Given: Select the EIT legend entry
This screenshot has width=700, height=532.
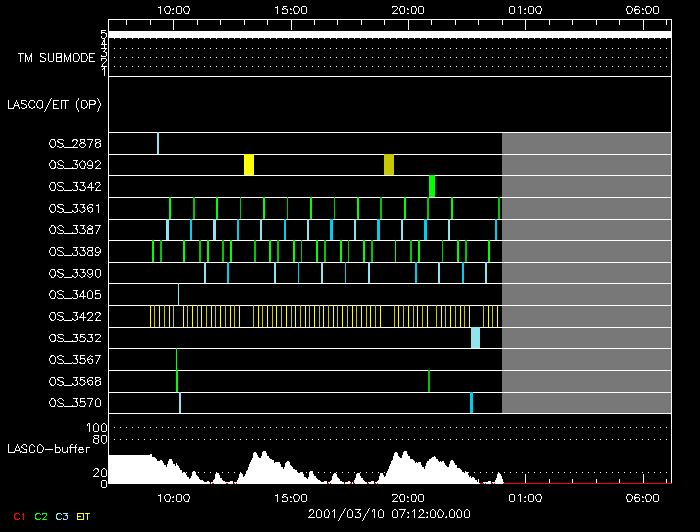Looking at the screenshot, I should (84, 515).
